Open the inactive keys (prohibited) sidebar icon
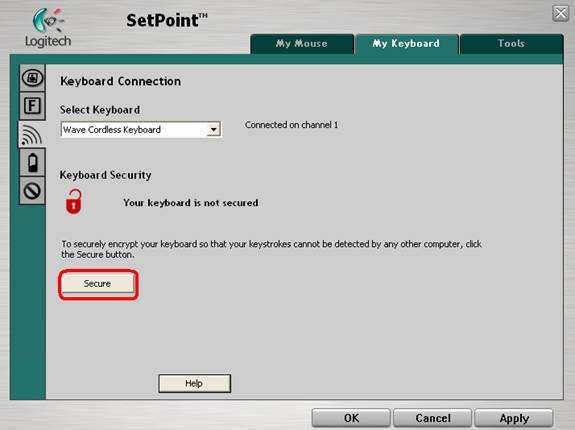Viewport: 575px width, 430px height. click(x=32, y=191)
